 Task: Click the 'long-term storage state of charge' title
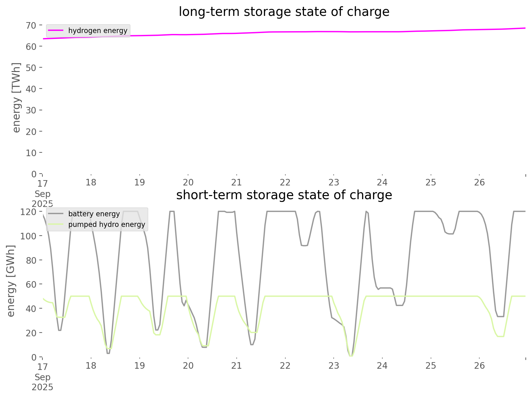pos(284,12)
